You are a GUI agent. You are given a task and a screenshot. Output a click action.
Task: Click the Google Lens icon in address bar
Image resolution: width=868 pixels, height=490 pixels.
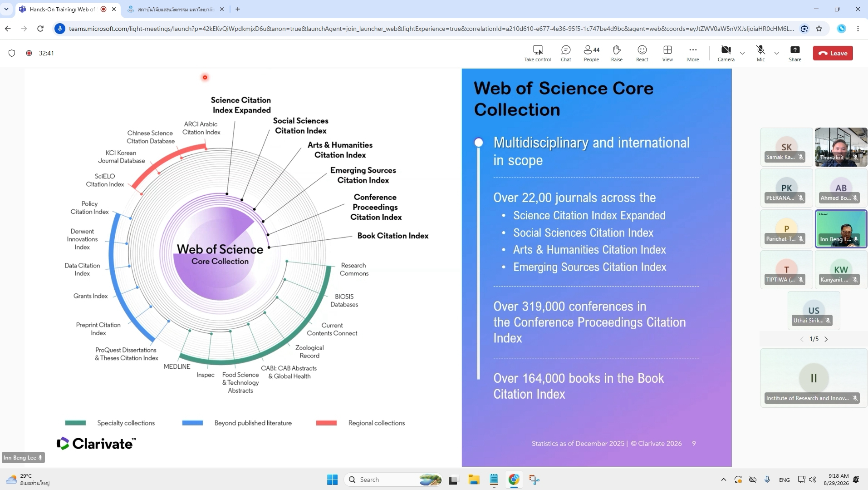(804, 29)
